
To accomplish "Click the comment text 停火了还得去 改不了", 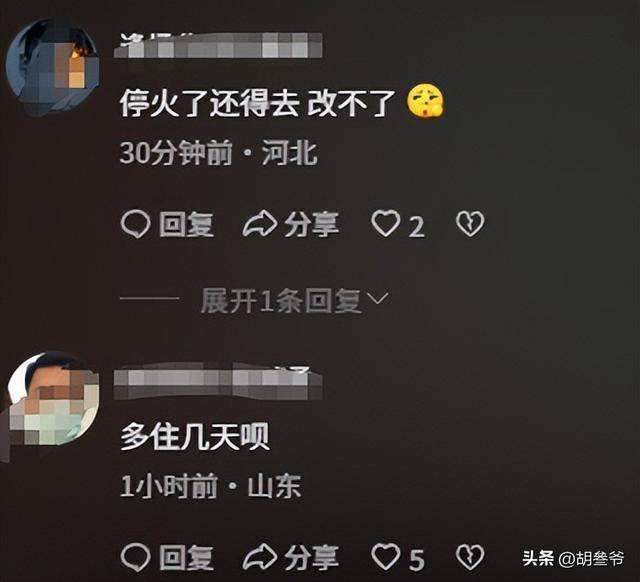I will coord(258,103).
